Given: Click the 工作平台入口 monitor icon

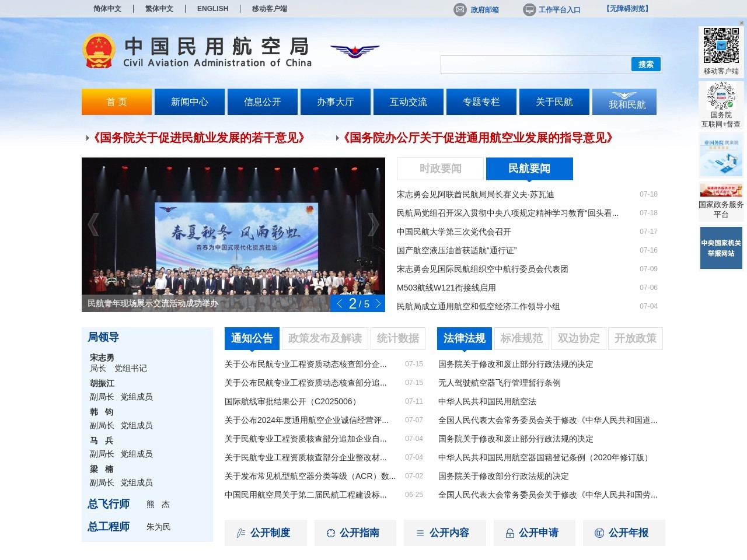Looking at the screenshot, I should point(529,9).
